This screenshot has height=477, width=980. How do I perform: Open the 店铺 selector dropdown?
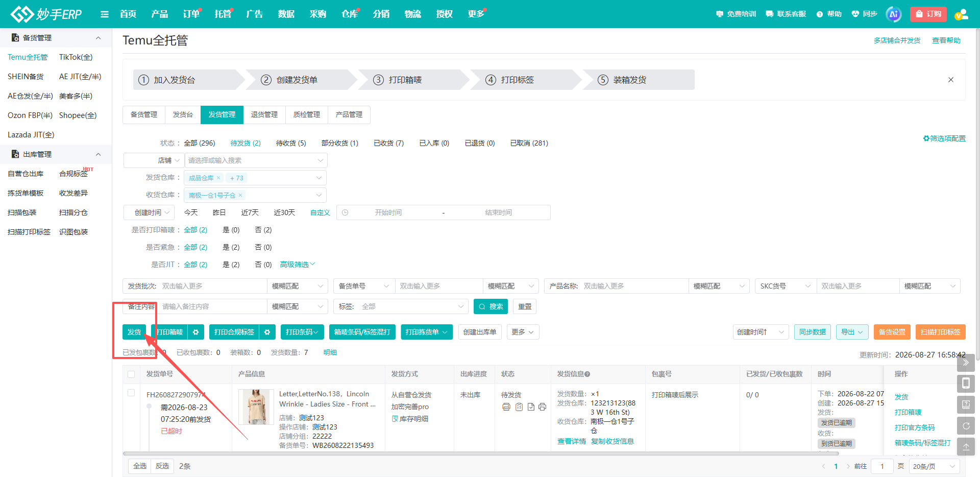[x=154, y=160]
